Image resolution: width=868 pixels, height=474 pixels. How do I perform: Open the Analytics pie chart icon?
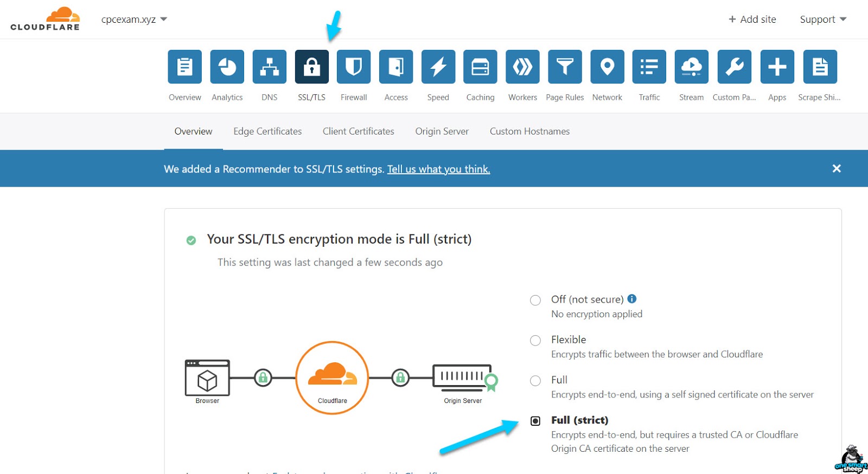click(227, 67)
